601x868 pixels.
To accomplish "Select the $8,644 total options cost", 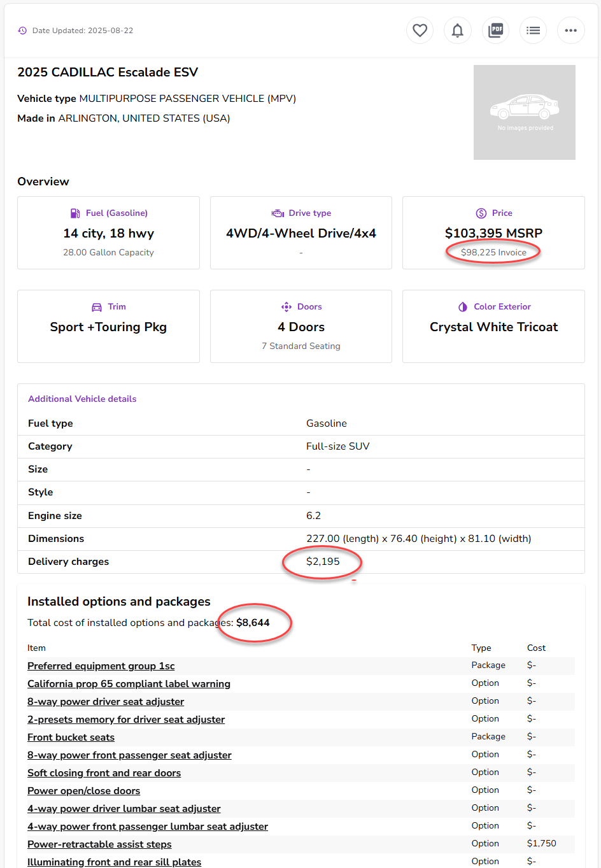I will [253, 622].
